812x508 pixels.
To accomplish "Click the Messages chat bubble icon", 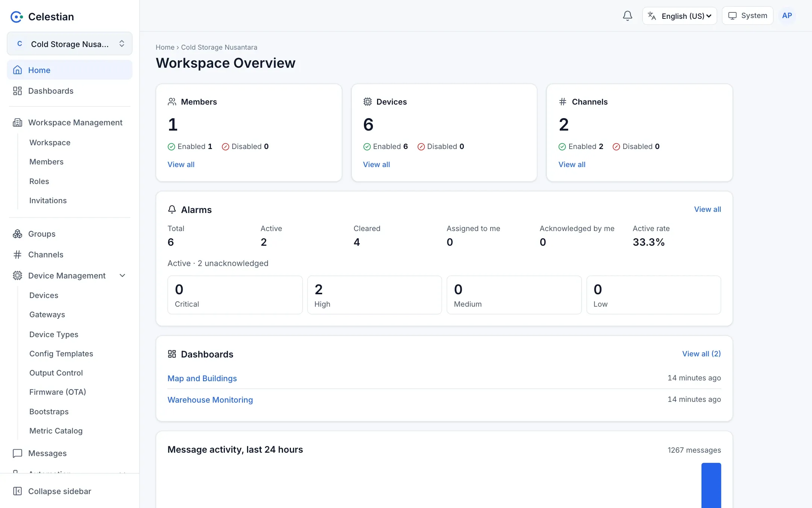I will click(17, 453).
